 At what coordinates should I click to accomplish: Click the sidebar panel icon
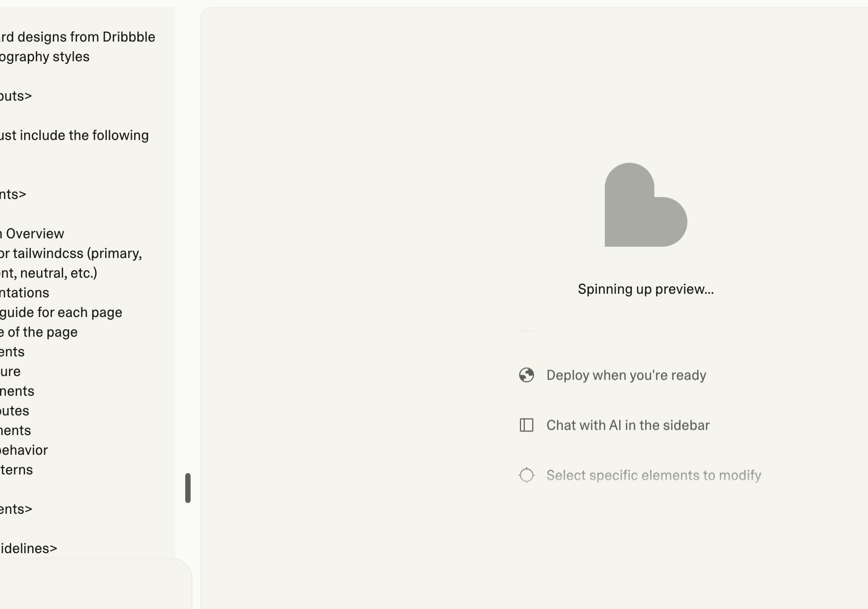point(527,425)
